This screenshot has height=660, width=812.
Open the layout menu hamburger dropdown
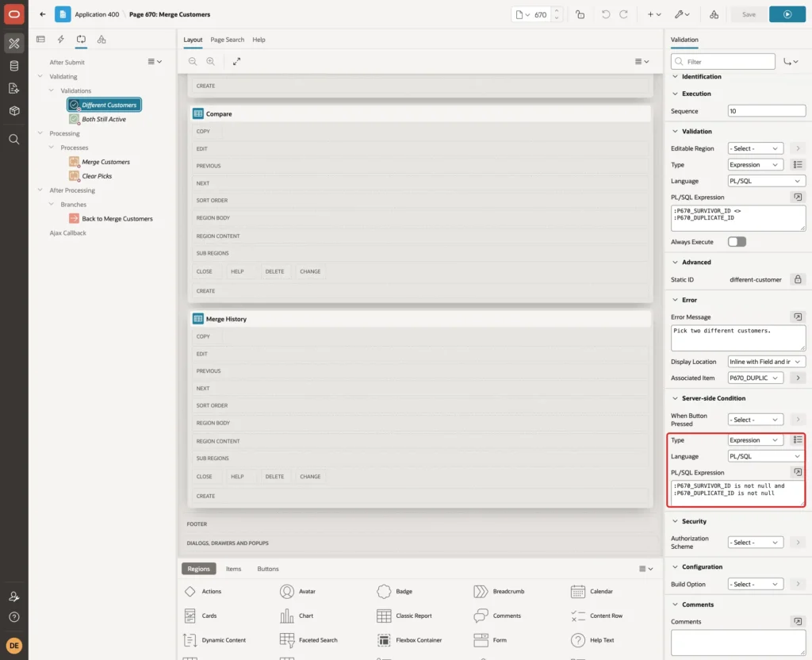point(642,61)
